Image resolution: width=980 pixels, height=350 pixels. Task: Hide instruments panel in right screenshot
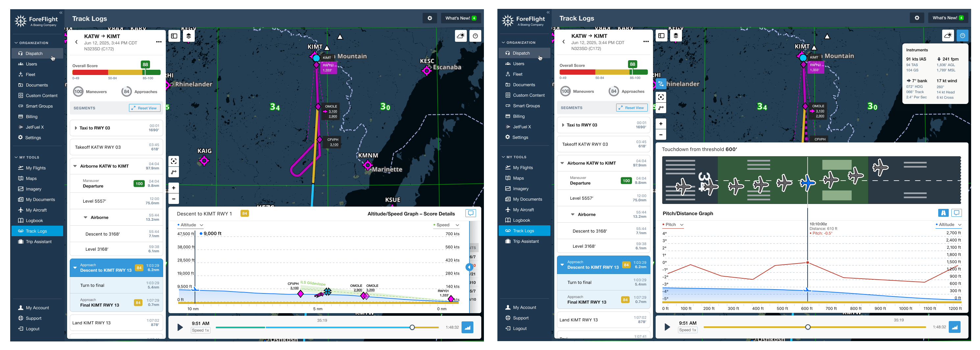[962, 36]
